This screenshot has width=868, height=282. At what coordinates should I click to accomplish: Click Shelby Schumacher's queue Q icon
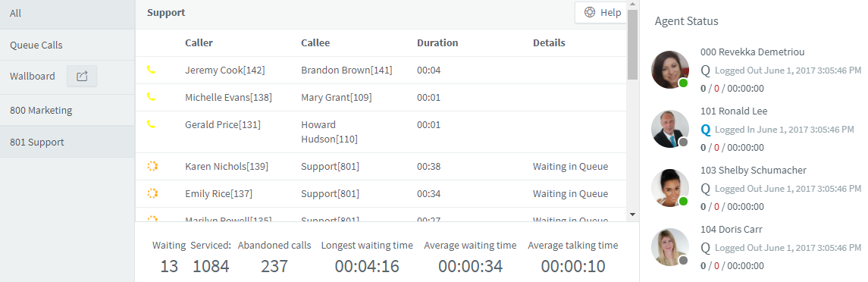pos(705,189)
